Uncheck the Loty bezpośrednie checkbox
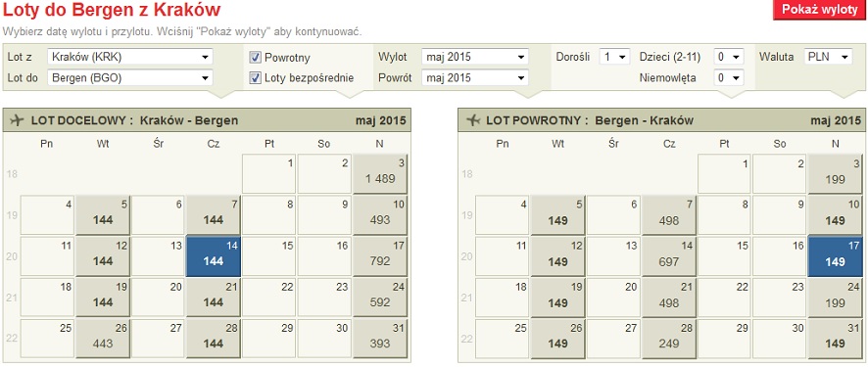The image size is (868, 367). click(255, 78)
